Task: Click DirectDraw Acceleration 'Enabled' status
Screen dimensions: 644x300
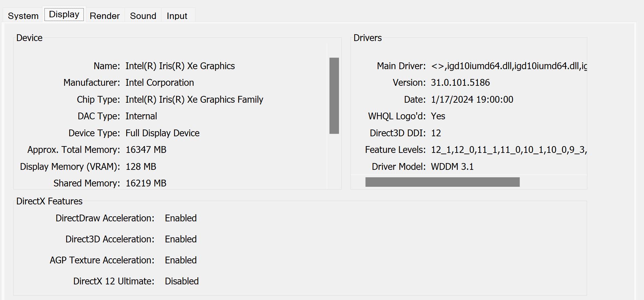Action: click(x=181, y=218)
